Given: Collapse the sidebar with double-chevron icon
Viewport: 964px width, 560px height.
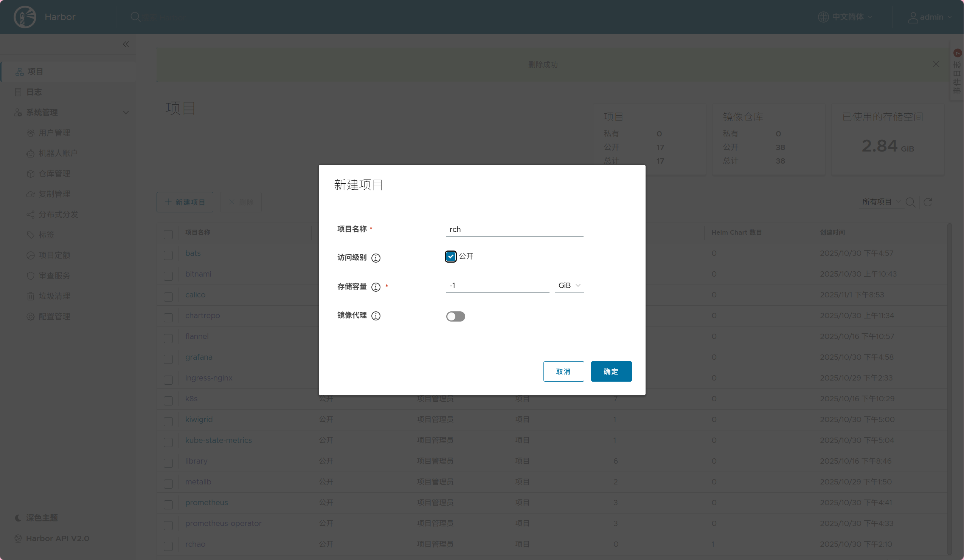Looking at the screenshot, I should pos(126,44).
